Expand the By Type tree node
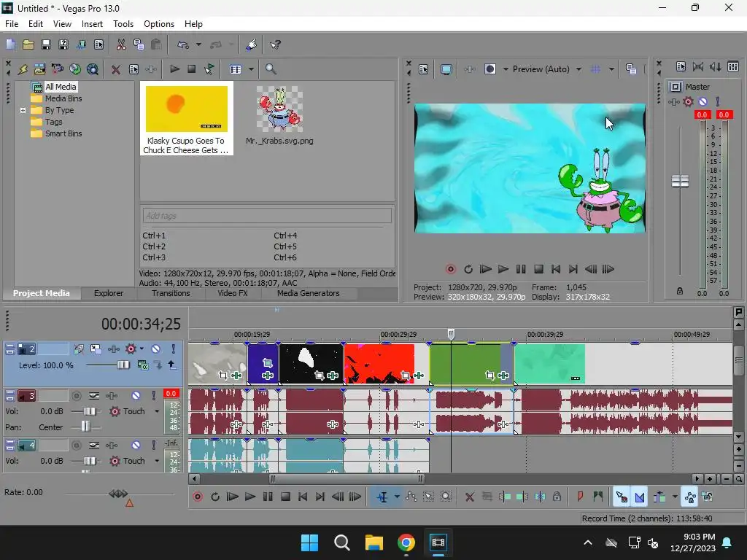747x560 pixels. 23,111
